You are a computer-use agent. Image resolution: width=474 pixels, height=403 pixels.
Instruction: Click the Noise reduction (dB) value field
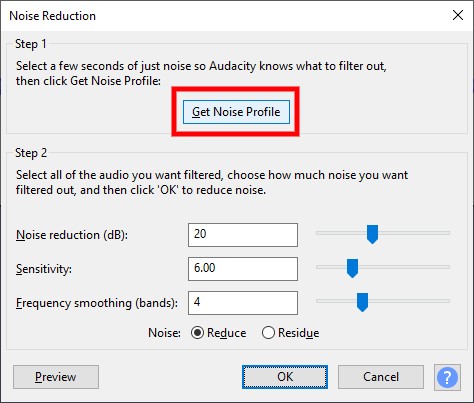click(243, 235)
